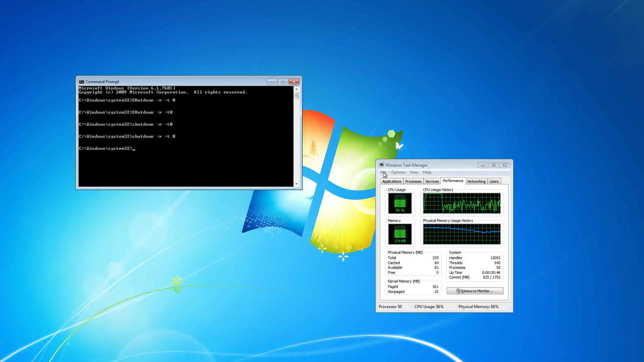
Task: Open the Help menu
Action: (427, 172)
